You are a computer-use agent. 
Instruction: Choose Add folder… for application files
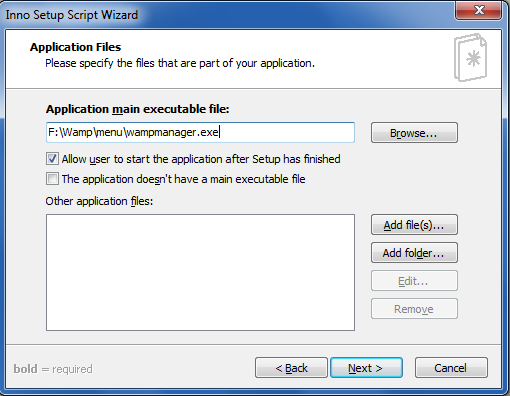414,253
